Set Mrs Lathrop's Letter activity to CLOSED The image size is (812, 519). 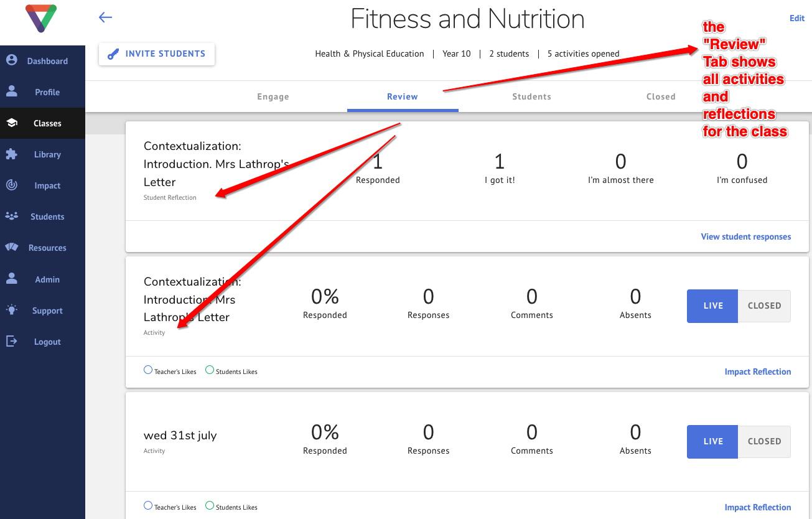(764, 306)
